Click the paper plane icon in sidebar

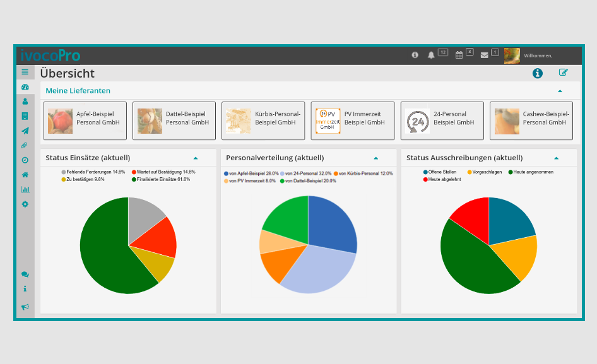click(x=25, y=131)
